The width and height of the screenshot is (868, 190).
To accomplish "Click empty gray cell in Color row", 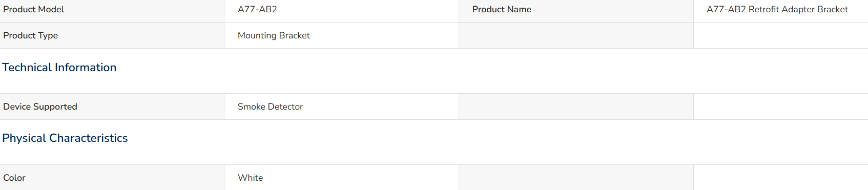I will click(x=576, y=178).
